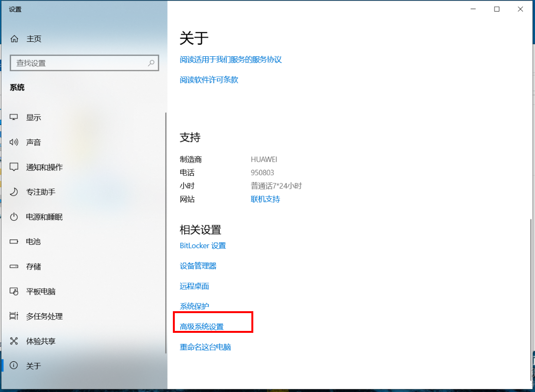The width and height of the screenshot is (535, 392).
Task: Click the main page vertical scrollbar
Action: 531,300
